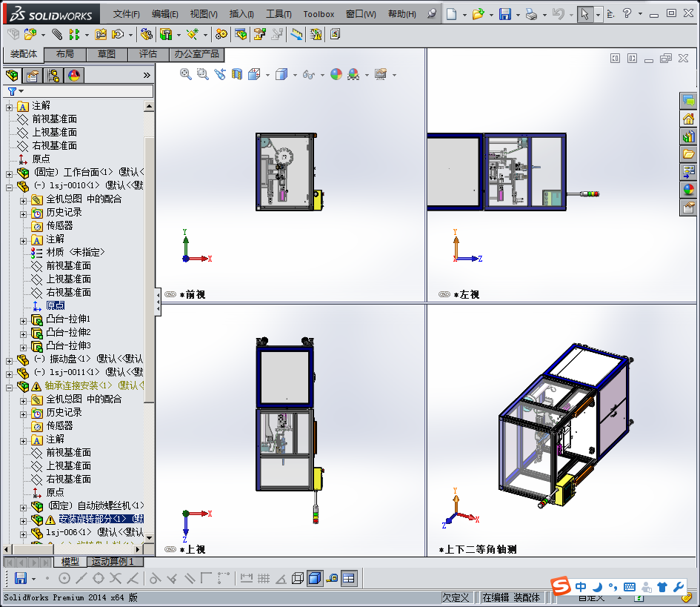
Task: Click the Open file icon
Action: click(x=478, y=14)
